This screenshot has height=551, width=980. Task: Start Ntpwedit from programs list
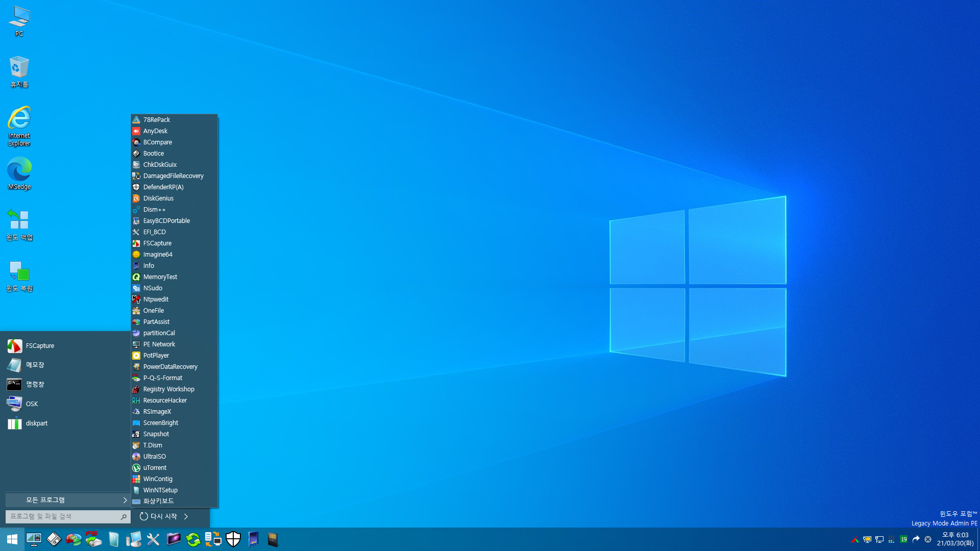click(175, 299)
